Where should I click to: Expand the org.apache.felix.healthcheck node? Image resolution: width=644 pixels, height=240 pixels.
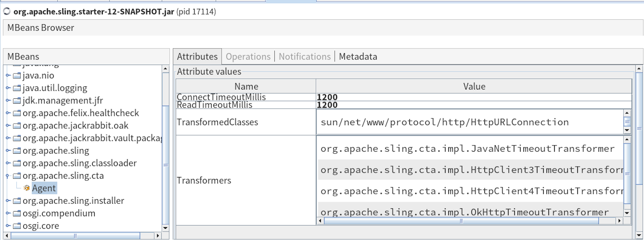(x=8, y=113)
